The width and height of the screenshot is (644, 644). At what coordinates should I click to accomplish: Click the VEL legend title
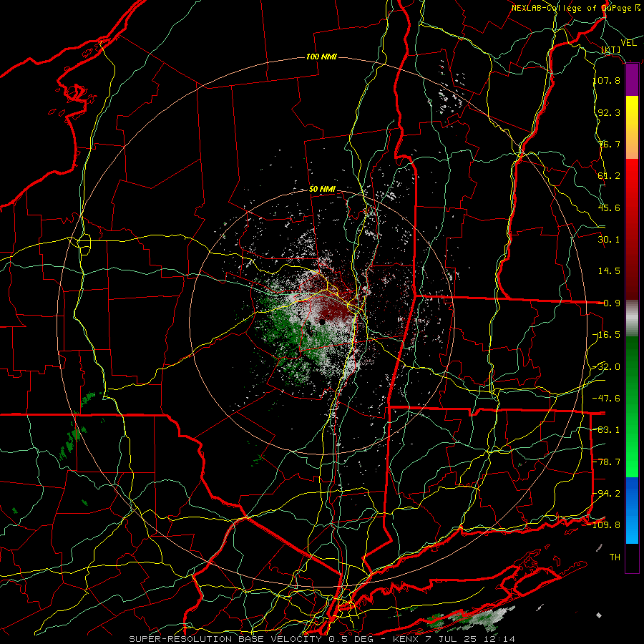point(628,43)
